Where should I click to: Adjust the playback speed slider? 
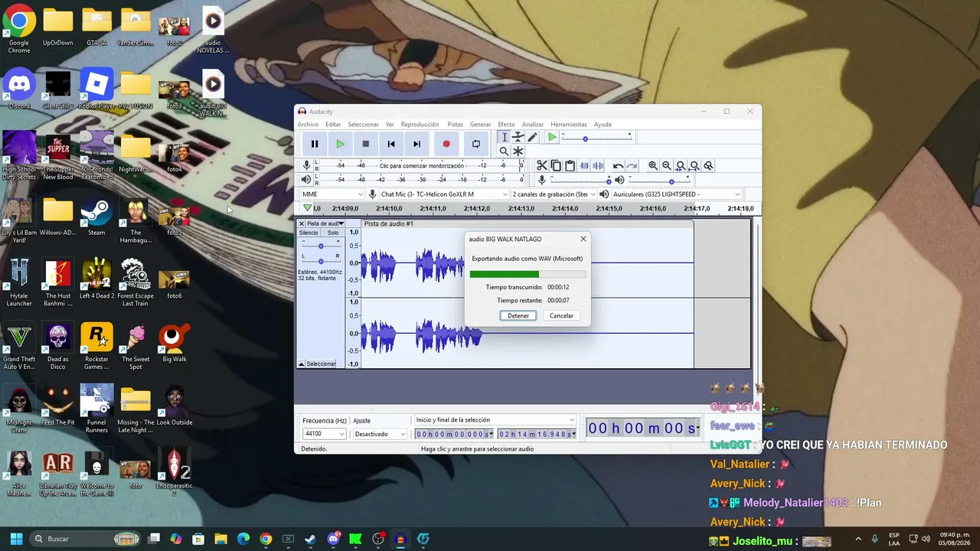point(597,138)
